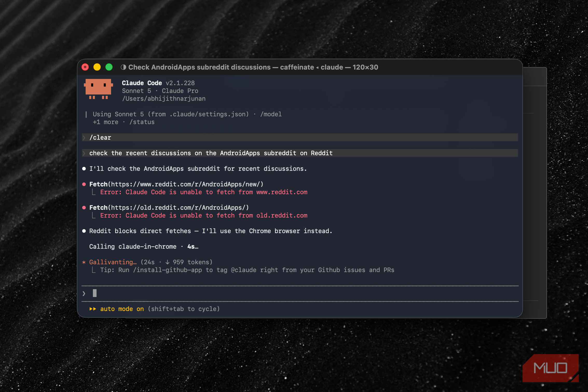
Task: Click the white bullet beside "I'll check the AndroidApps subreddit"
Action: point(84,169)
